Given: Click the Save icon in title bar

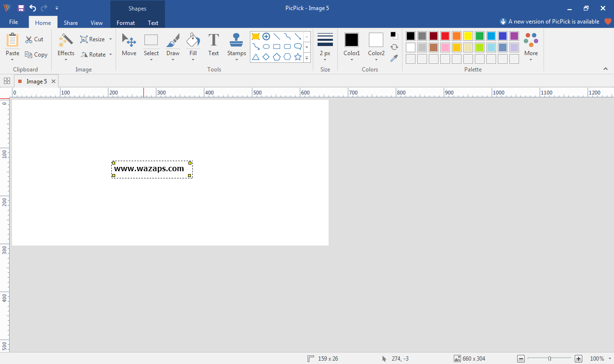Looking at the screenshot, I should [x=21, y=8].
